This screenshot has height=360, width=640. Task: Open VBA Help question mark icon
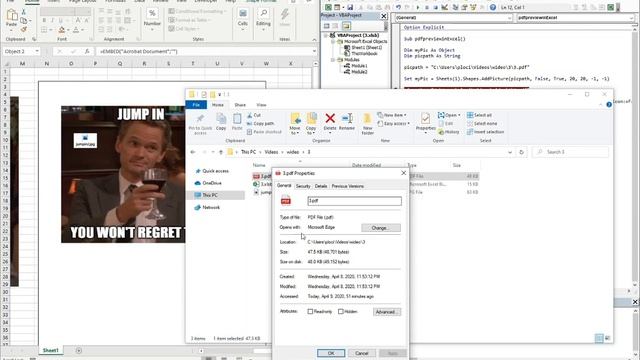[493, 7]
